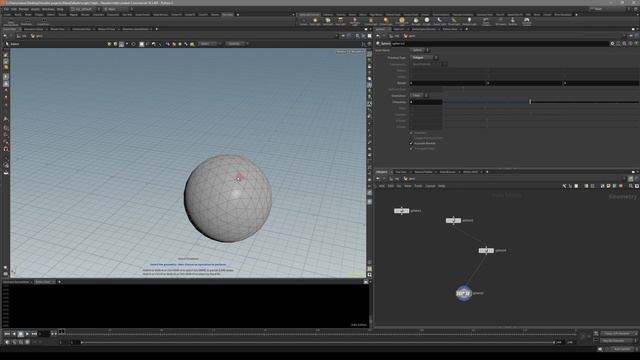Toggle the Triangular Poles checkbox
The height and width of the screenshot is (360, 640).
411,149
